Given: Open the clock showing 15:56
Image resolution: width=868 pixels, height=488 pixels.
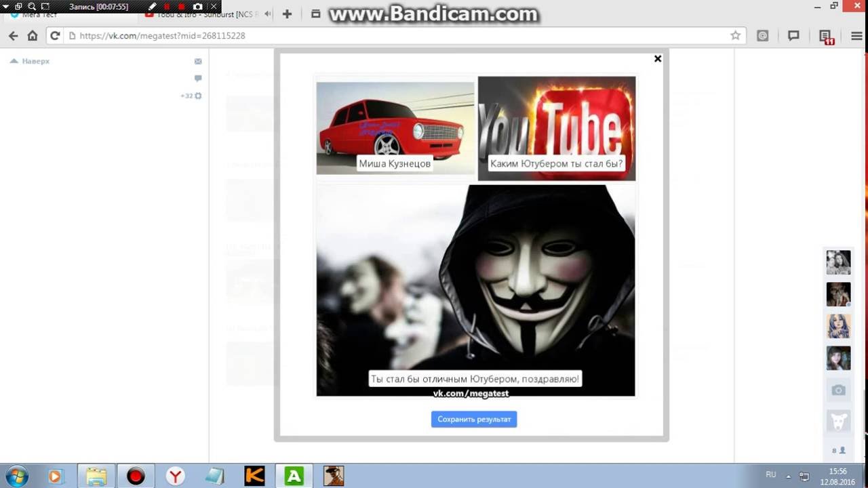Looking at the screenshot, I should (837, 476).
